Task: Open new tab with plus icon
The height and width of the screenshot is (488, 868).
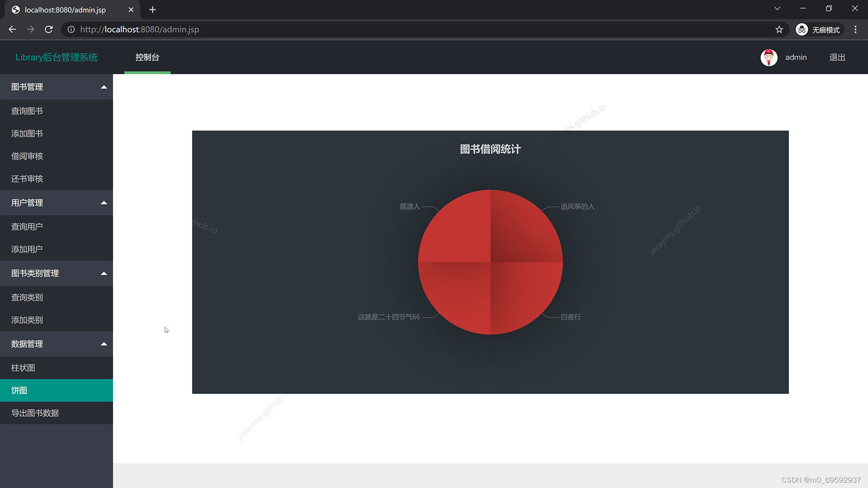Action: 152,9
